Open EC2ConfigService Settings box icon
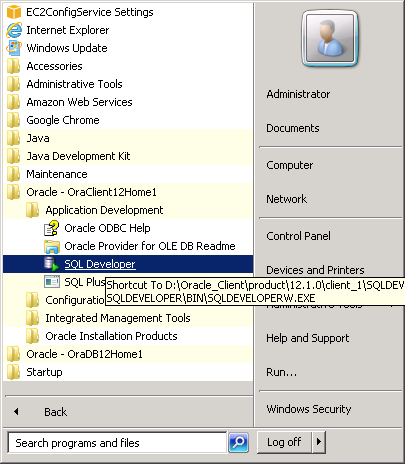Screen dimensions: 405x464 (14, 12)
